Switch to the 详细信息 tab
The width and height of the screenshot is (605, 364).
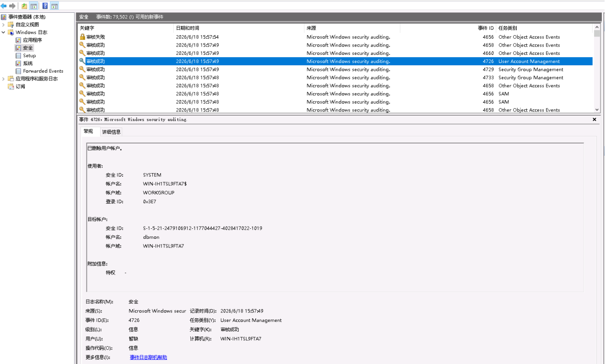pyautogui.click(x=111, y=132)
